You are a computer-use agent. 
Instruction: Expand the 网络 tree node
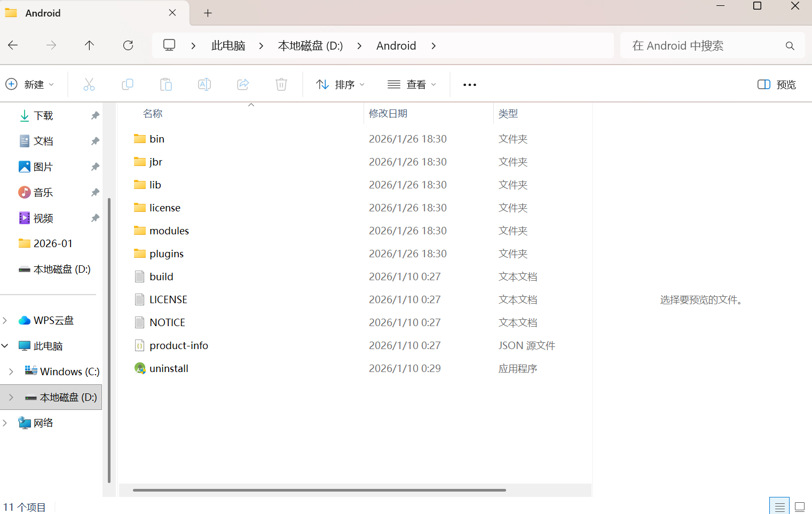pyautogui.click(x=5, y=423)
